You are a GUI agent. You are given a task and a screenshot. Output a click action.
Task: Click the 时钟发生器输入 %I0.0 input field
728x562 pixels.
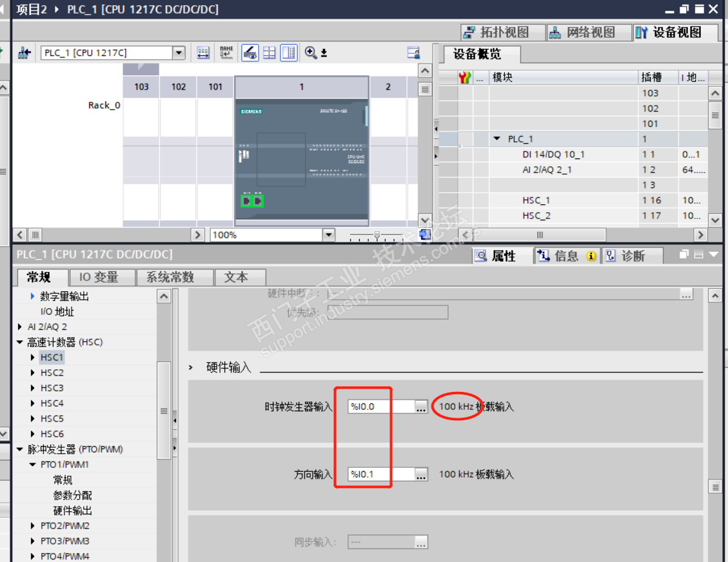pos(380,407)
